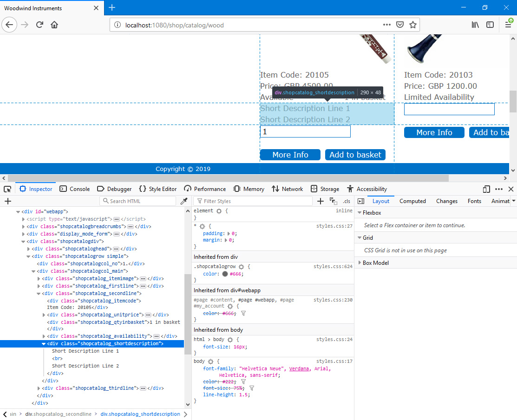Image resolution: width=517 pixels, height=420 pixels.
Task: Collapse the Grid section
Action: click(360, 238)
